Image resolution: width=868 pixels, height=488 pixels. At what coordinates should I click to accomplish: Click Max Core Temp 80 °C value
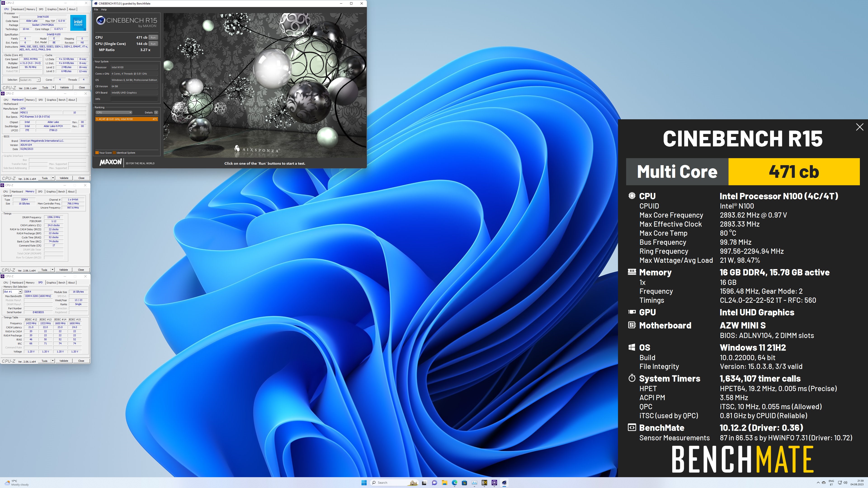(728, 233)
